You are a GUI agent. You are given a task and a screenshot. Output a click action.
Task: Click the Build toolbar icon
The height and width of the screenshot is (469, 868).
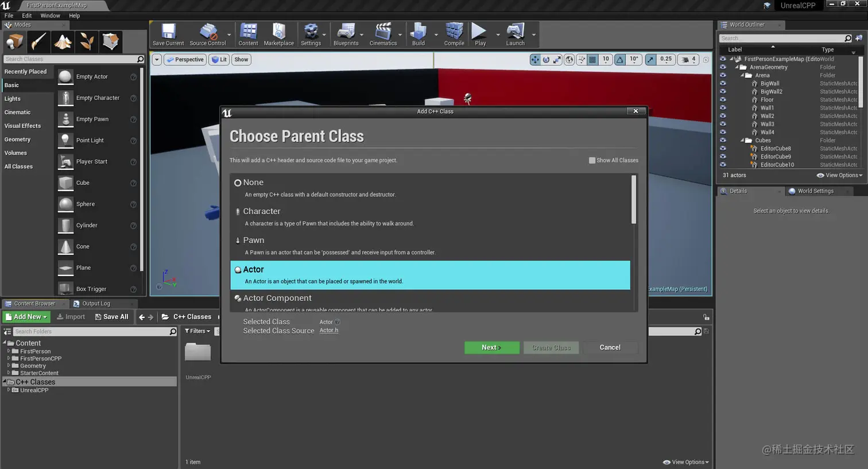coord(418,34)
